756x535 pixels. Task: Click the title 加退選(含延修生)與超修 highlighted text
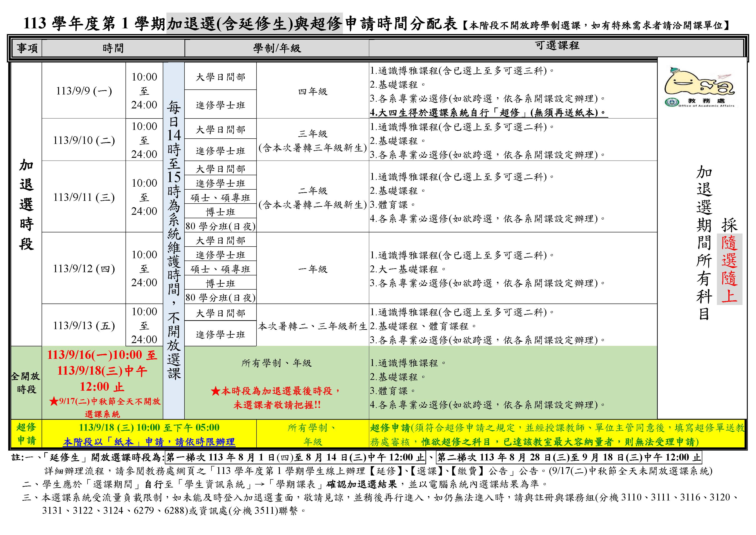pyautogui.click(x=254, y=23)
